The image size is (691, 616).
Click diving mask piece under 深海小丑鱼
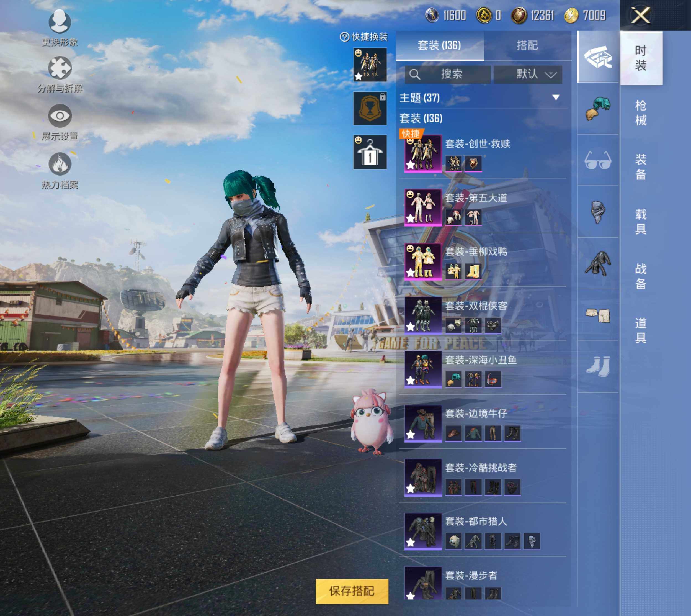coord(493,379)
